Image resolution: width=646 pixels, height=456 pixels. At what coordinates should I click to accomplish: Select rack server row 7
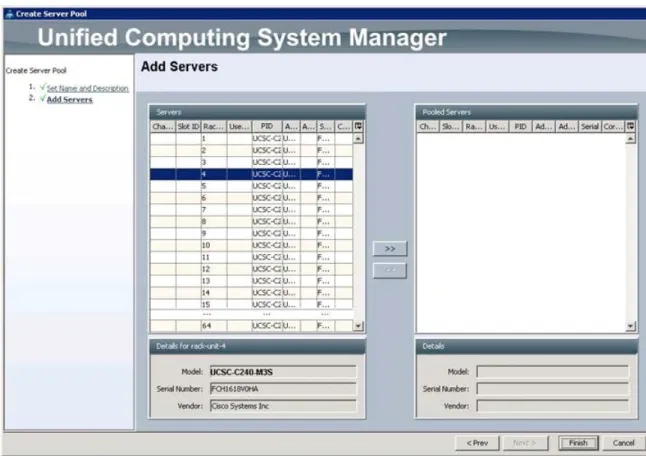(251, 210)
